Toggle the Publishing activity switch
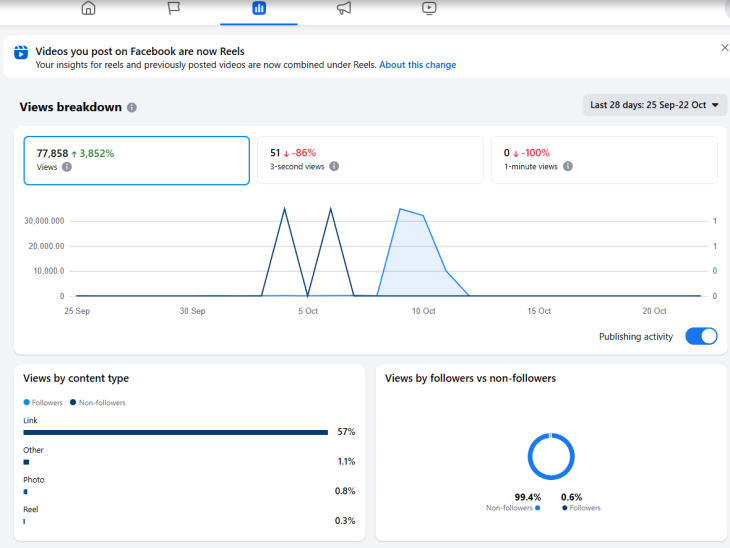 (700, 337)
